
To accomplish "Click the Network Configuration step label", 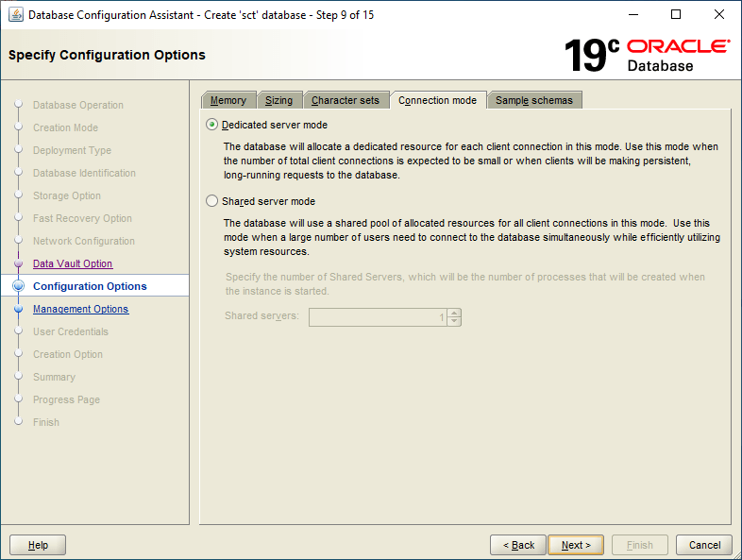I will coord(84,241).
